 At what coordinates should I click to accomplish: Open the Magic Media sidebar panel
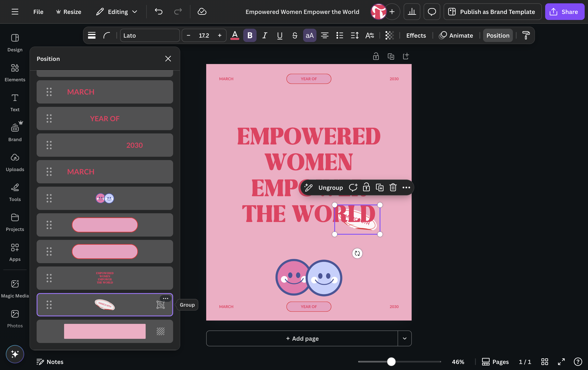point(15,289)
